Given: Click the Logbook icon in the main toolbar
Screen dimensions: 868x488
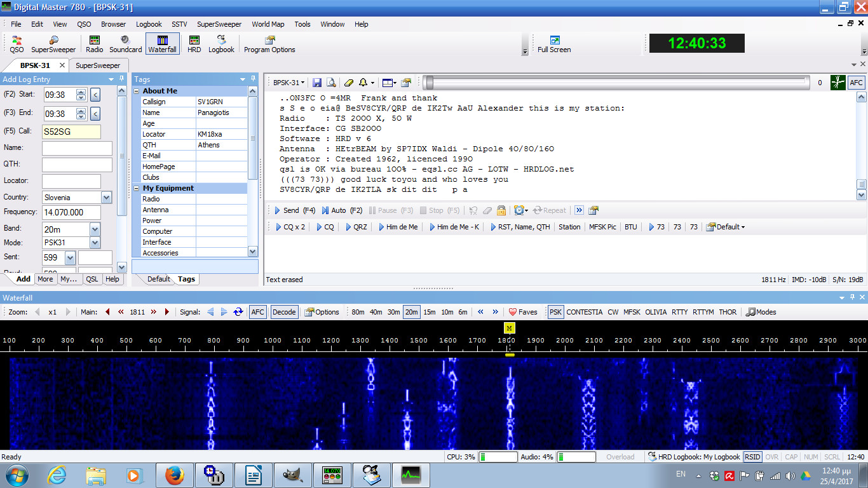Looking at the screenshot, I should pos(221,43).
